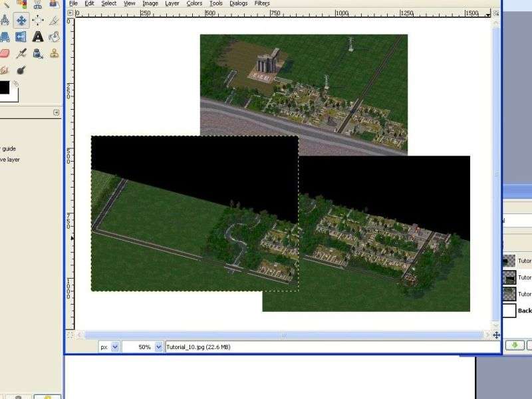Click the green lower layer button
The width and height of the screenshot is (532, 399).
tap(513, 345)
